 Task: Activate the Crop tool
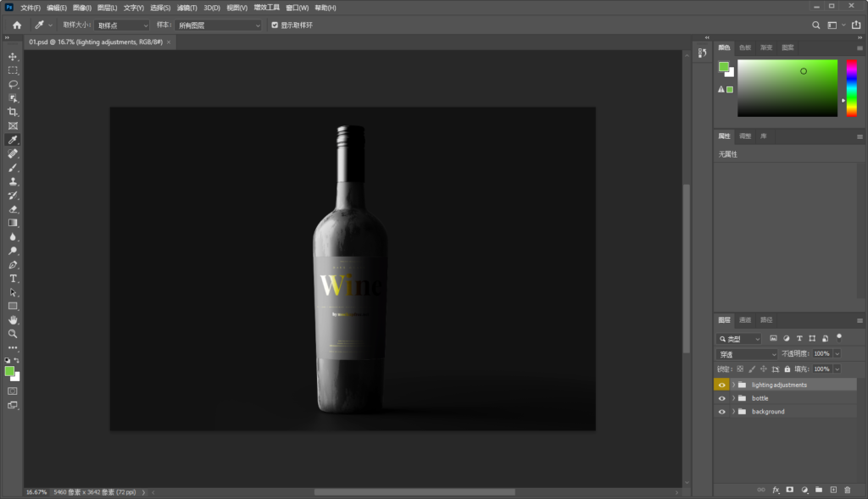coord(13,113)
